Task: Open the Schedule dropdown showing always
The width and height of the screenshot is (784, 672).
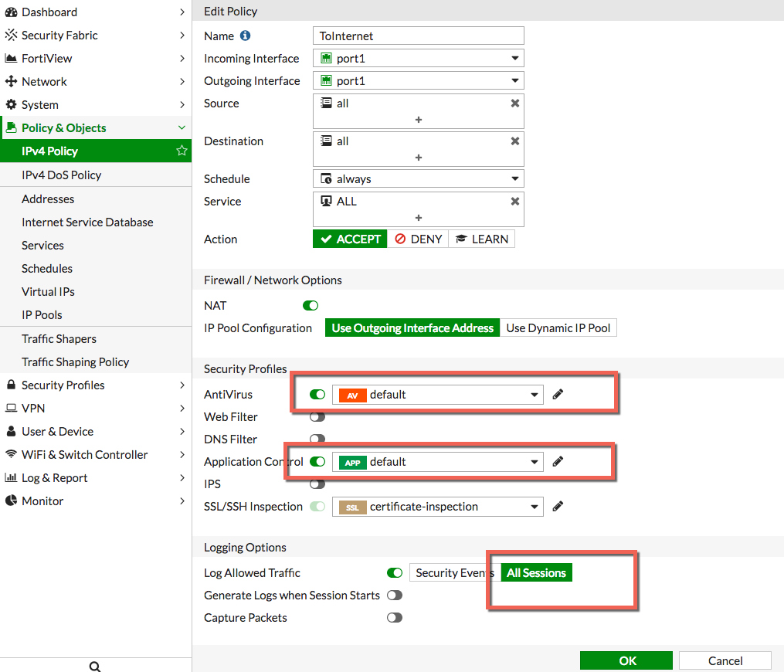Action: click(419, 178)
